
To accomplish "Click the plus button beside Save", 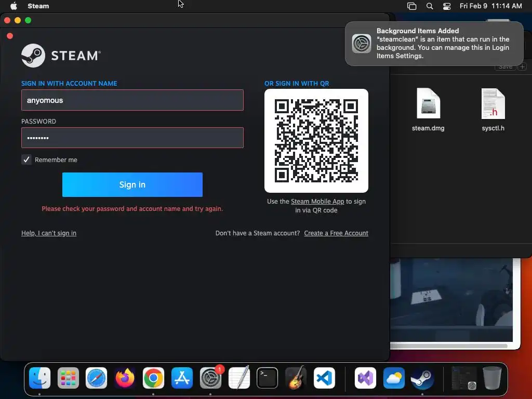I will 523,67.
